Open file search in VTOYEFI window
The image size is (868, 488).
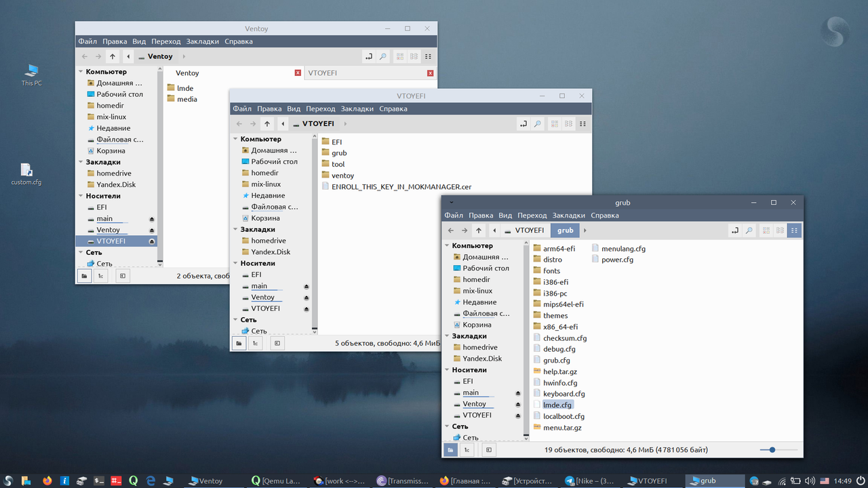tap(537, 124)
